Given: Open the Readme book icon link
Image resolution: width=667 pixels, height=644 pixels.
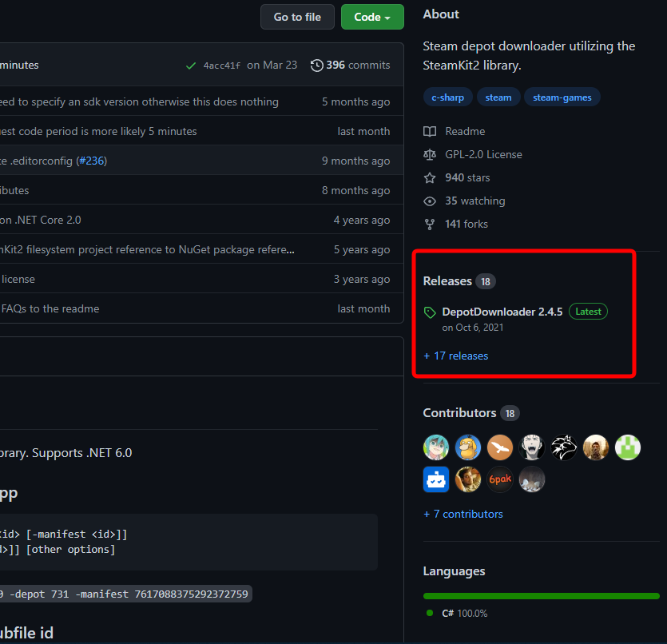Looking at the screenshot, I should pyautogui.click(x=430, y=131).
